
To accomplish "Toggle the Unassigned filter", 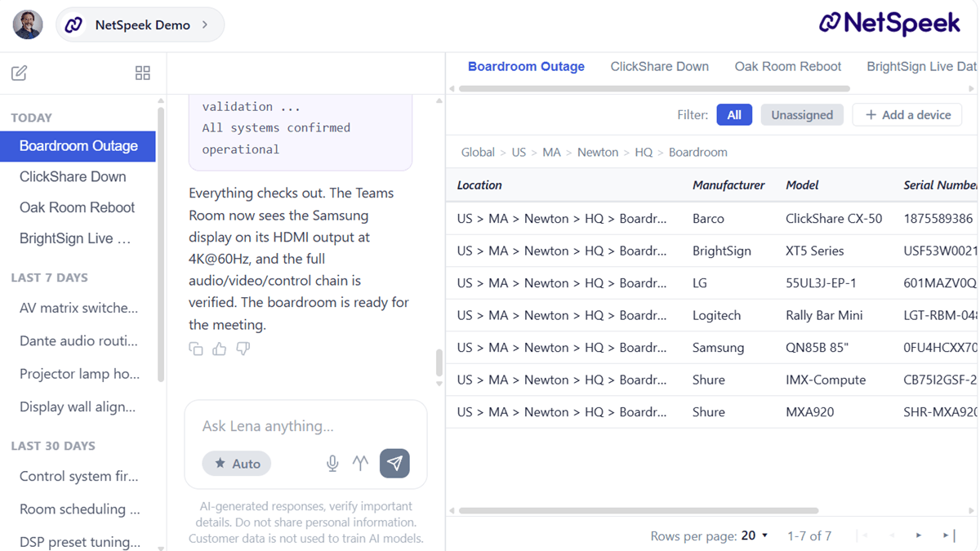I will [x=801, y=115].
